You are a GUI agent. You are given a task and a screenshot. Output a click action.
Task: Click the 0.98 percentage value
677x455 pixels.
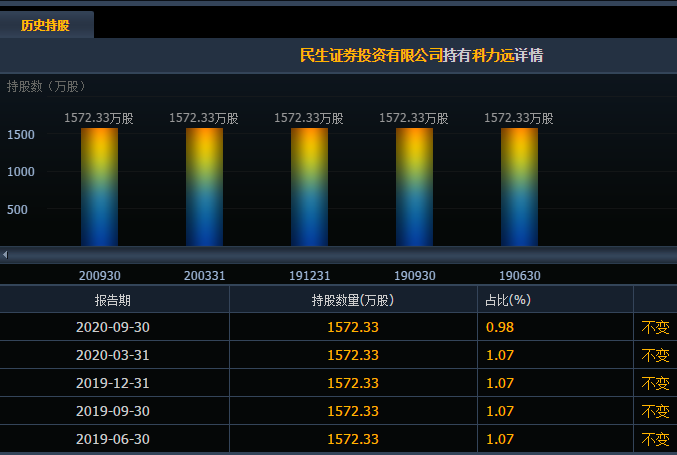coord(500,327)
